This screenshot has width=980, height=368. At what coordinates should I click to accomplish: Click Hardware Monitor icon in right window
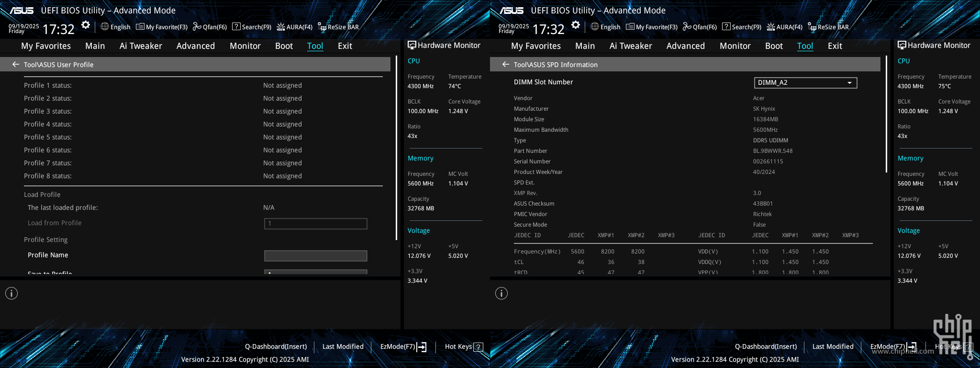coord(902,45)
